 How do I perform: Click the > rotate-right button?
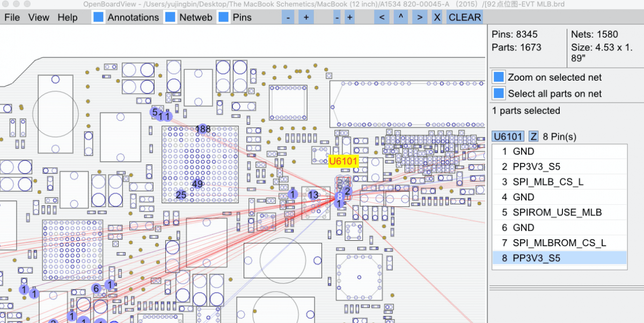pyautogui.click(x=419, y=17)
